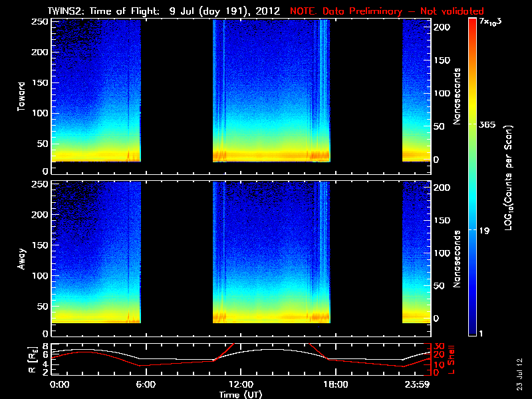Image resolution: width=532 pixels, height=399 pixels.
Task: Click the colorbar minimum label '1'
Action: [481, 334]
